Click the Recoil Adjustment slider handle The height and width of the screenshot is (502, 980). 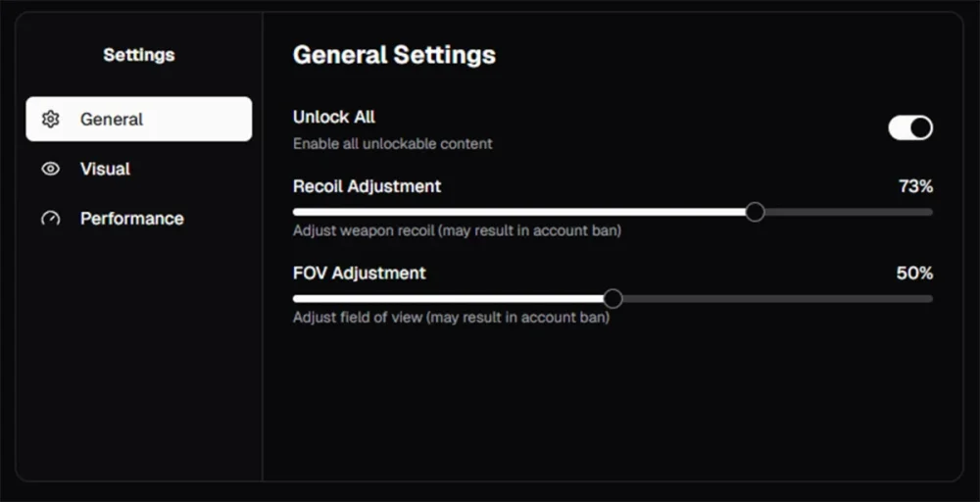[x=755, y=212]
